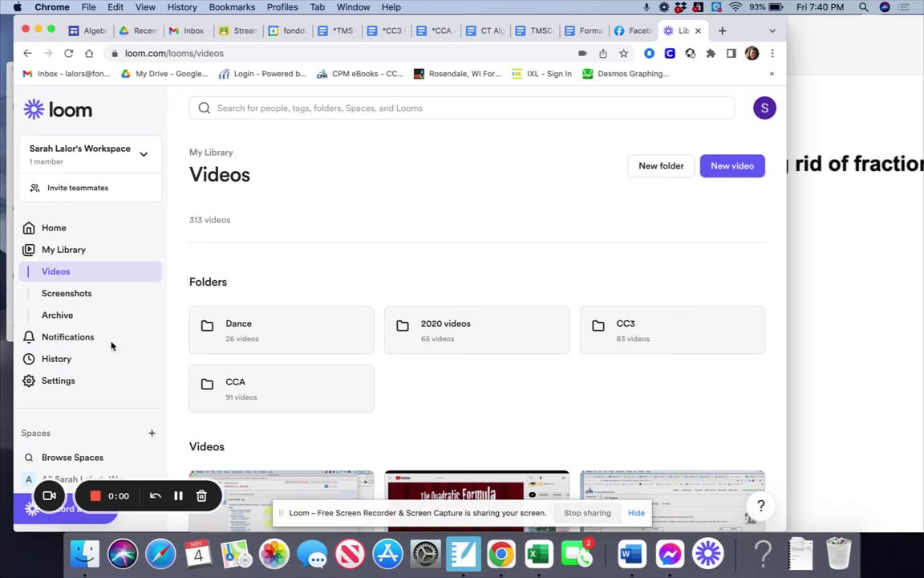Add a new Space with plus icon
This screenshot has width=924, height=578.
point(152,433)
